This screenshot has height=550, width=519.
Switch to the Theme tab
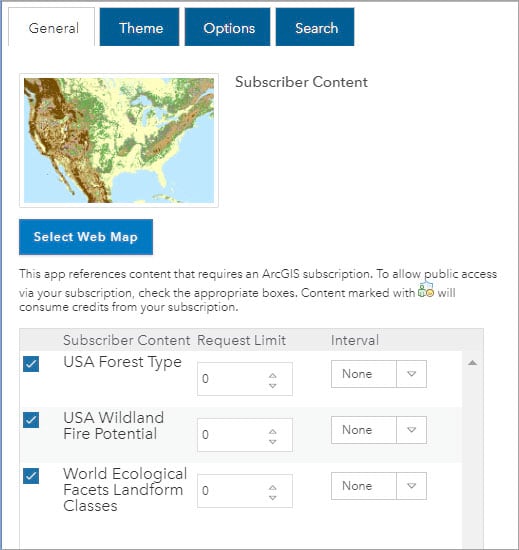[x=140, y=27]
